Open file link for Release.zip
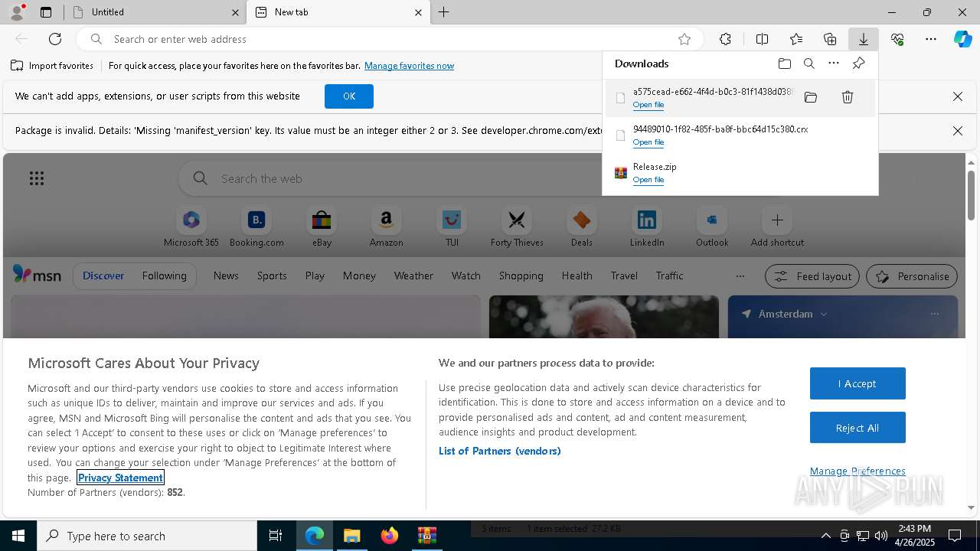This screenshot has width=980, height=551. click(x=648, y=180)
